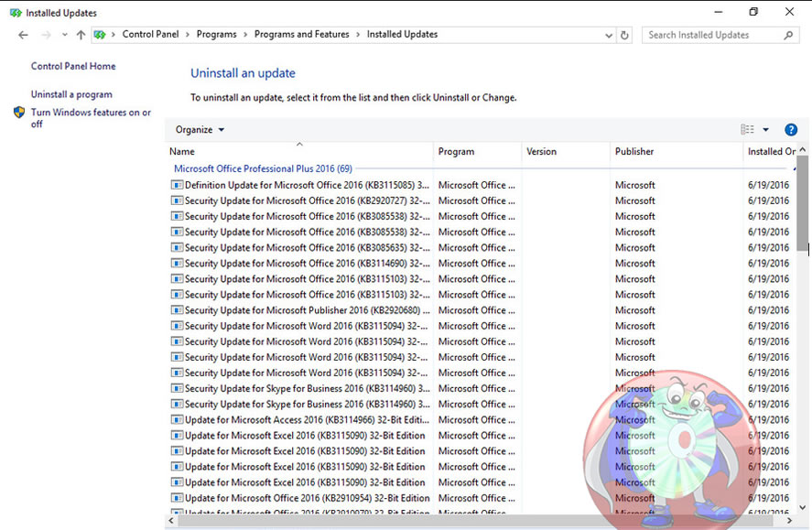Click the Up one level arrow
This screenshot has height=530, width=812.
81,35
